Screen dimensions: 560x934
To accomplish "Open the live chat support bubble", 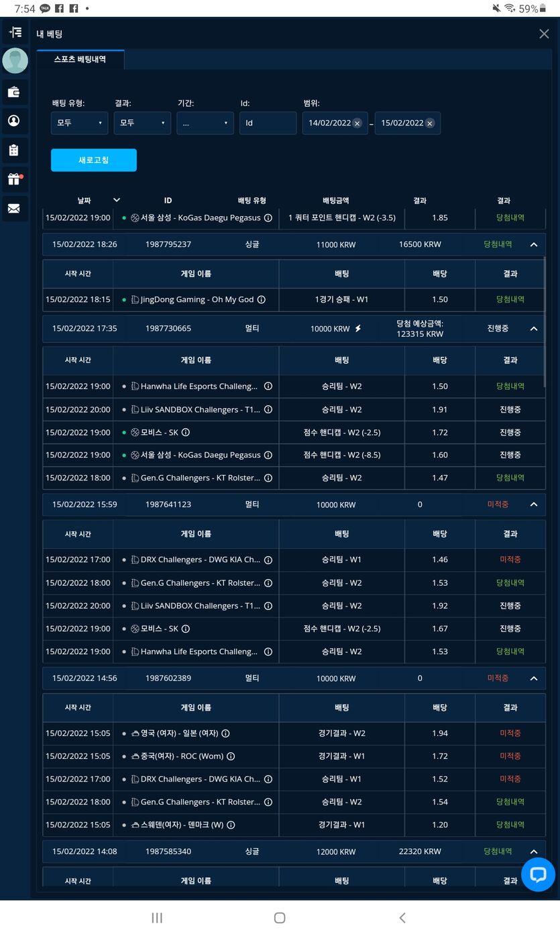I will (538, 874).
